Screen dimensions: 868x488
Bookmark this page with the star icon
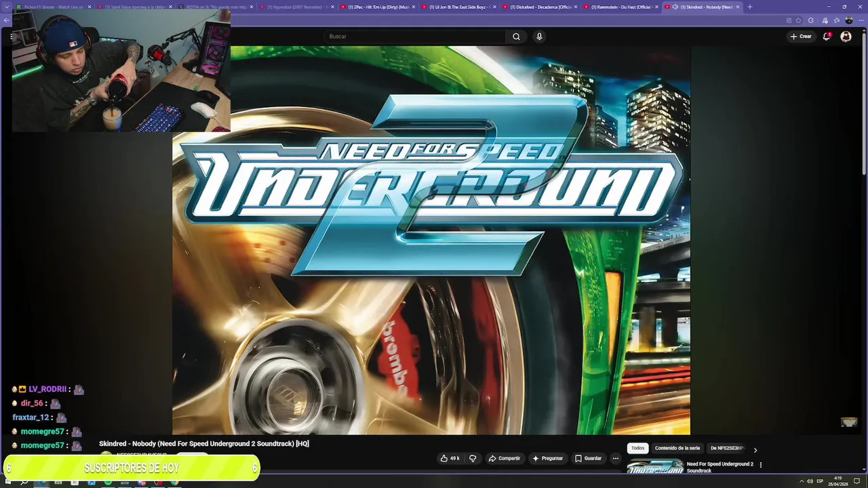(798, 20)
